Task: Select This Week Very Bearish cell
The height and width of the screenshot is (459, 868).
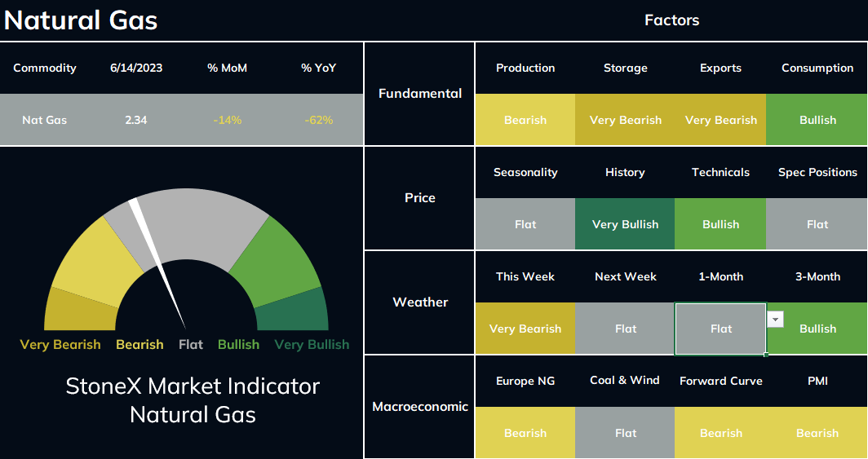Action: pyautogui.click(x=525, y=329)
